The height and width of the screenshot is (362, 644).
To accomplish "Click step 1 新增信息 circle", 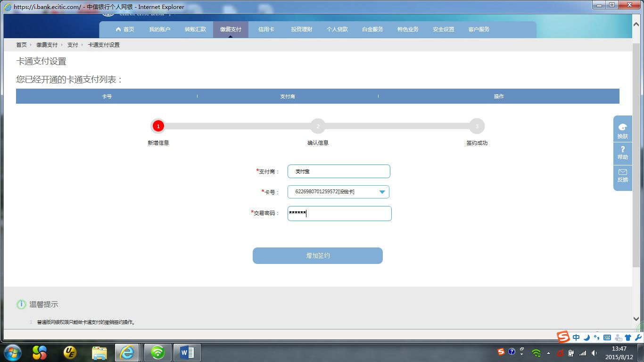I will 158,126.
